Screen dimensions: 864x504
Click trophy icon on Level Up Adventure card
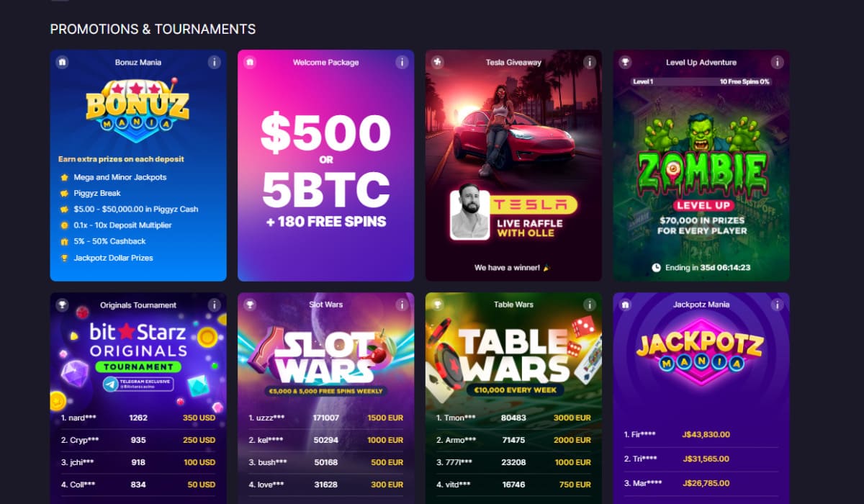tap(626, 62)
